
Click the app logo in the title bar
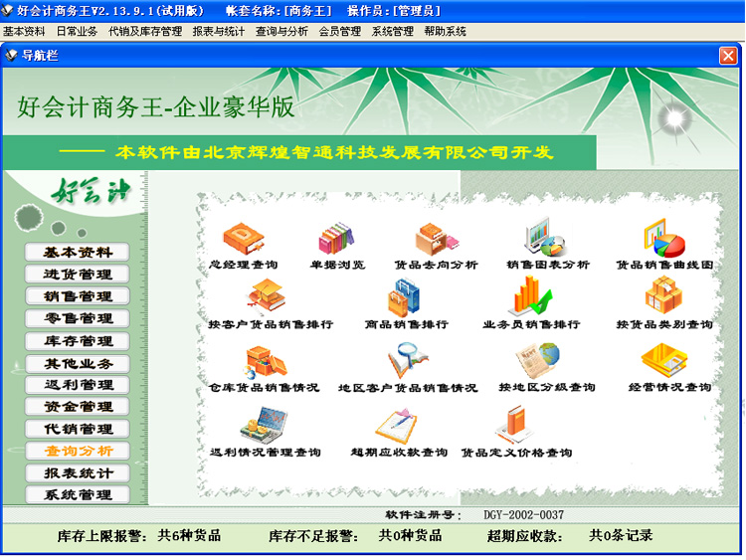[7, 10]
